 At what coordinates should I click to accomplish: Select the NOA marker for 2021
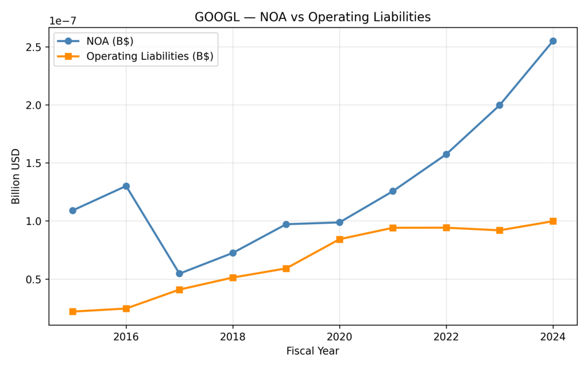click(393, 190)
